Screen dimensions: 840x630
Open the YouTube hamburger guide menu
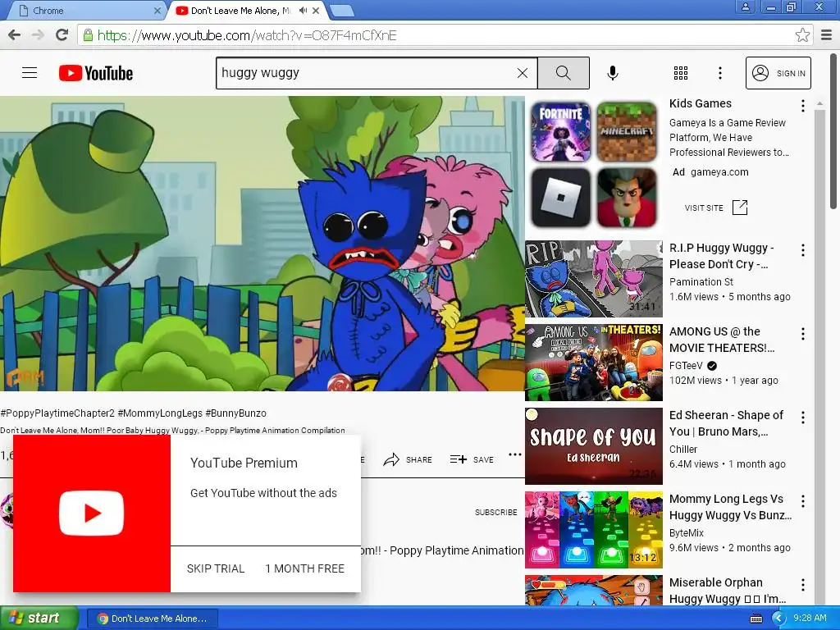30,73
